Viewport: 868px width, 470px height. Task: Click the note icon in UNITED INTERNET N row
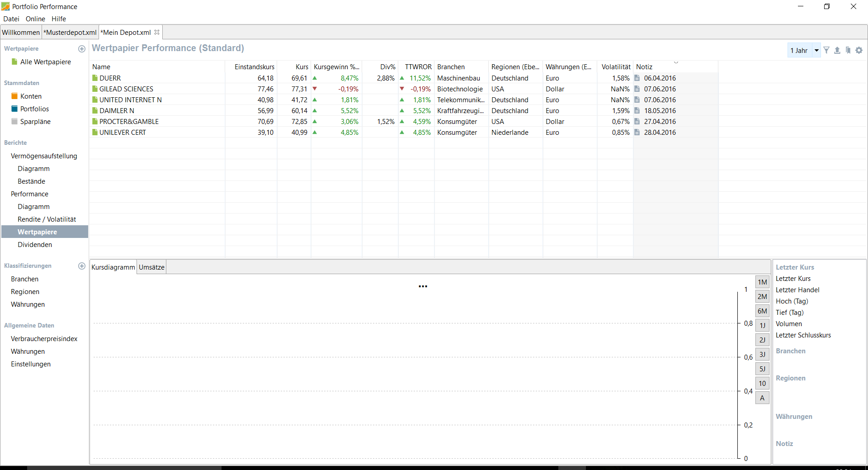(637, 100)
